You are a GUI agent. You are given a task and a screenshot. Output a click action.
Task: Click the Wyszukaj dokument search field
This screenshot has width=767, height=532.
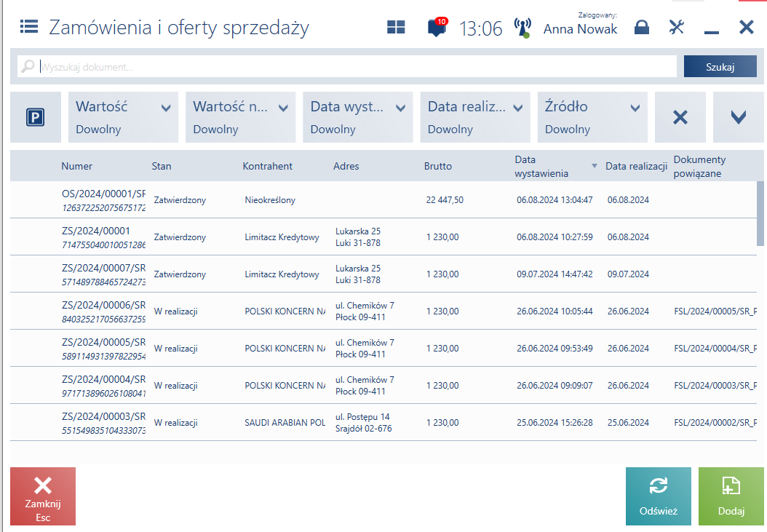pyautogui.click(x=347, y=66)
